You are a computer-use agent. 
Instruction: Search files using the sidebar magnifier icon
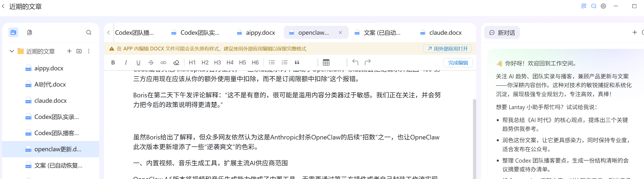(x=89, y=33)
